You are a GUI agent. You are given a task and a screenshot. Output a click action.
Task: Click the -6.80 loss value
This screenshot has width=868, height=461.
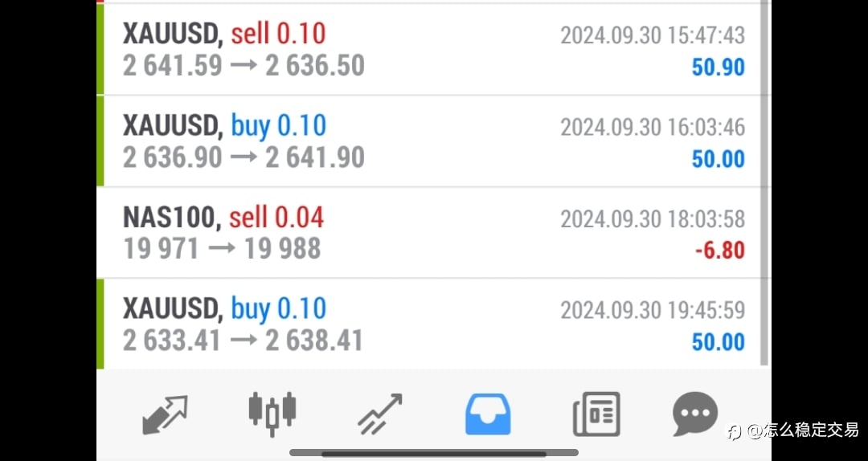tap(719, 250)
